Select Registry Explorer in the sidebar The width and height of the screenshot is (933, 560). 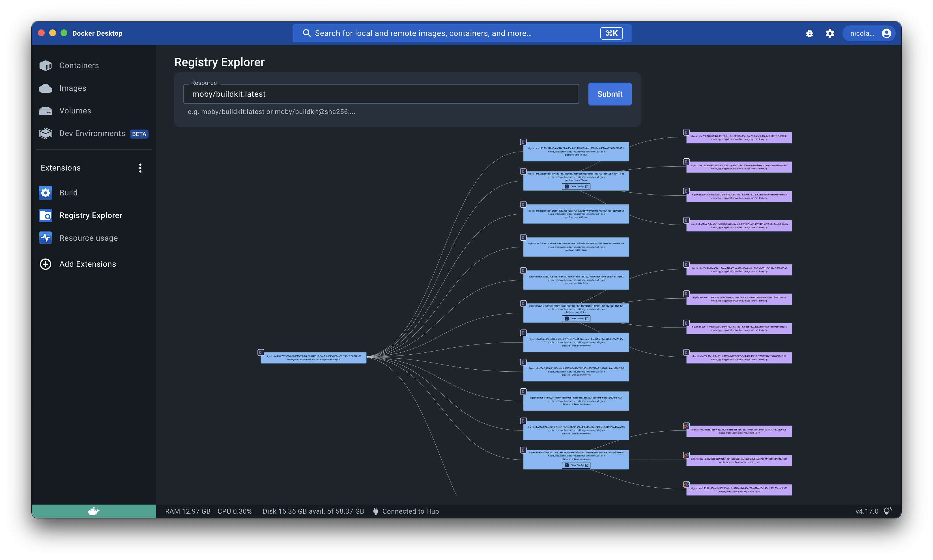point(91,216)
